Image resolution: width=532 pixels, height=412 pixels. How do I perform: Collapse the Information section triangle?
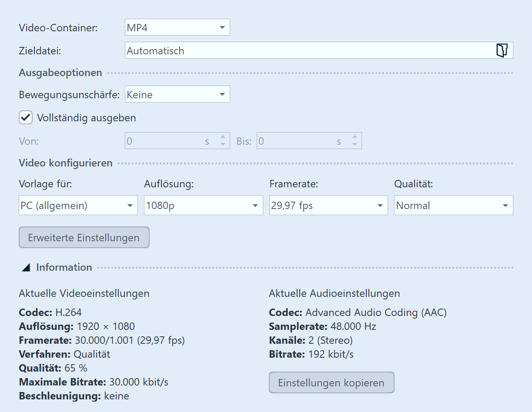point(26,268)
